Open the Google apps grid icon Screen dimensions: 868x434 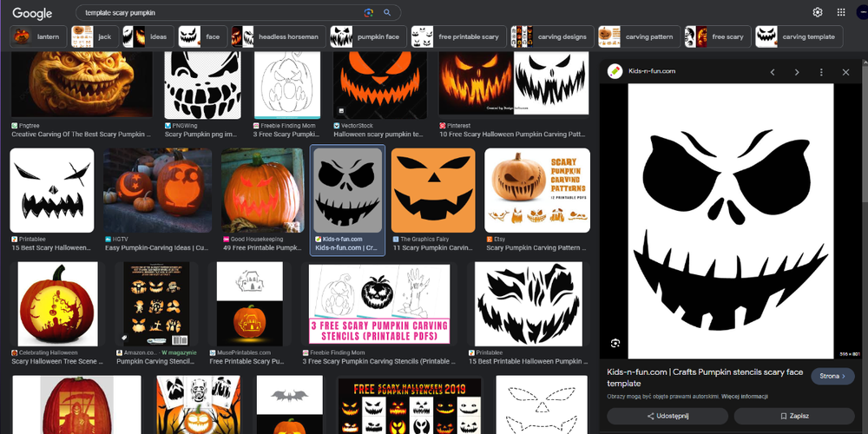(x=841, y=12)
